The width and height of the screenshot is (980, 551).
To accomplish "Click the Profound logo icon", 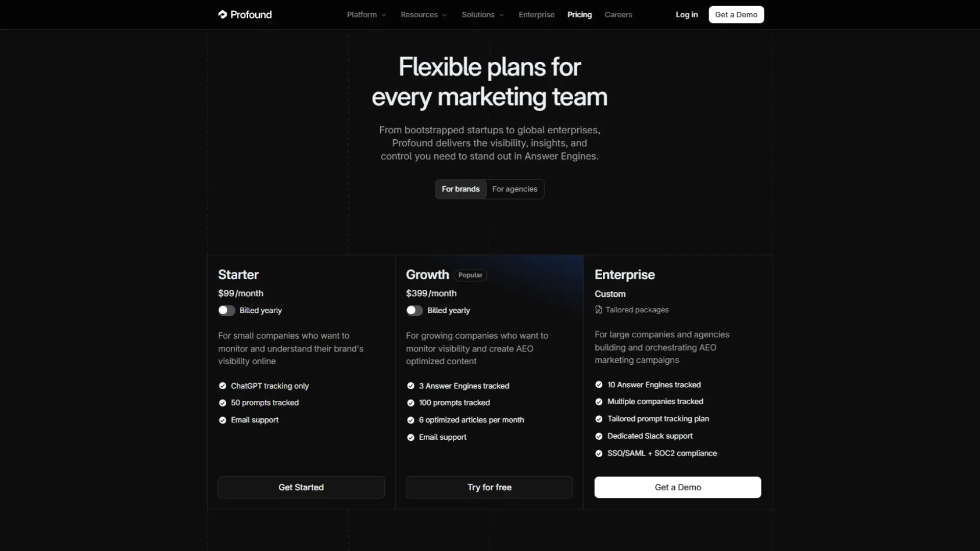I will (223, 14).
